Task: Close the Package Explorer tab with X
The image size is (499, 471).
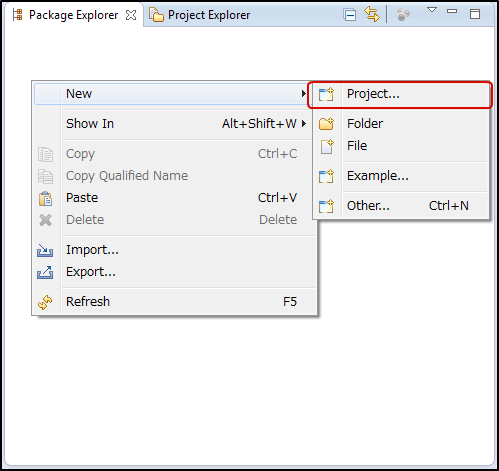Action: (x=131, y=15)
